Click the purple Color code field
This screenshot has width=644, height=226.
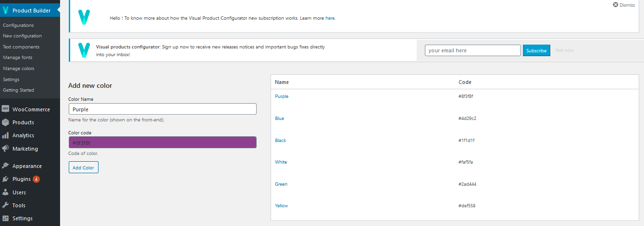[162, 143]
